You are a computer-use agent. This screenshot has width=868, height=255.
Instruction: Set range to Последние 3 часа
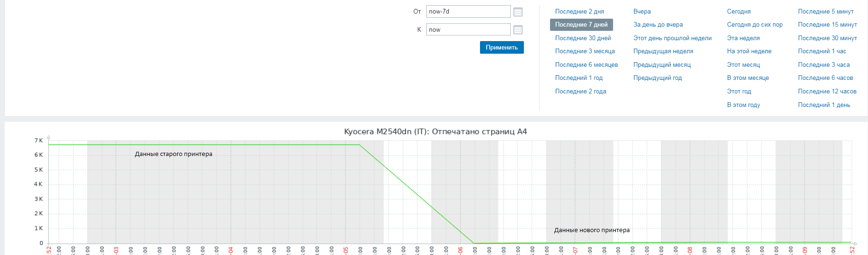824,65
